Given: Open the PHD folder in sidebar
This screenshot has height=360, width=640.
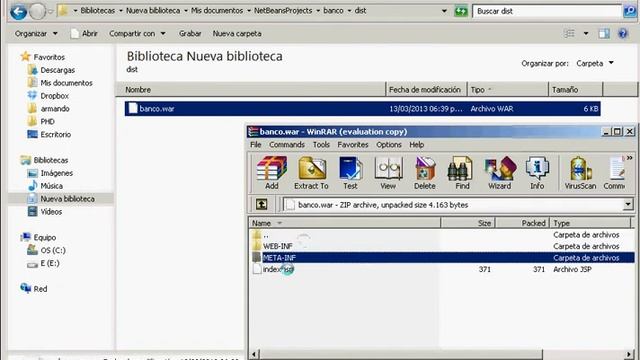Looking at the screenshot, I should pos(41,121).
